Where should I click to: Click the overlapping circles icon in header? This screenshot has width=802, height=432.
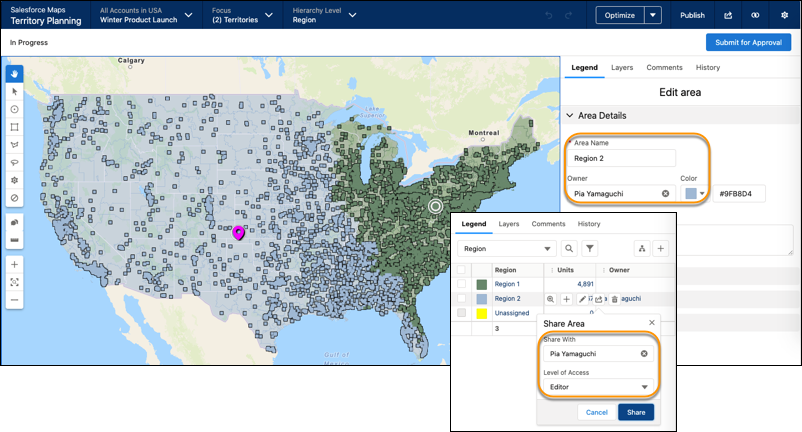pos(755,15)
